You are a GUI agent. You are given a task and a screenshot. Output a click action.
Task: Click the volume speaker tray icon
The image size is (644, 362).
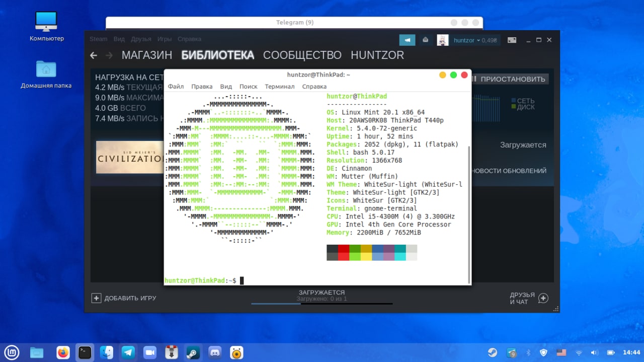click(x=594, y=352)
